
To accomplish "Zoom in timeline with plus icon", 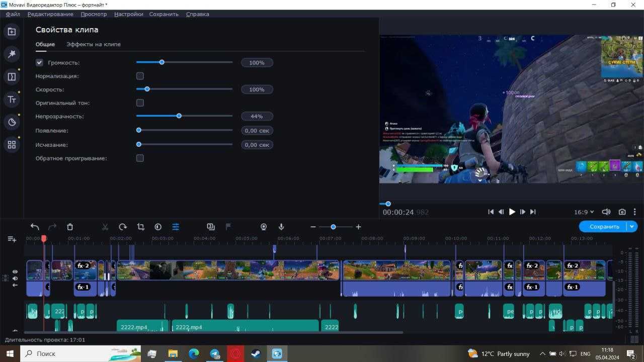I will [358, 227].
